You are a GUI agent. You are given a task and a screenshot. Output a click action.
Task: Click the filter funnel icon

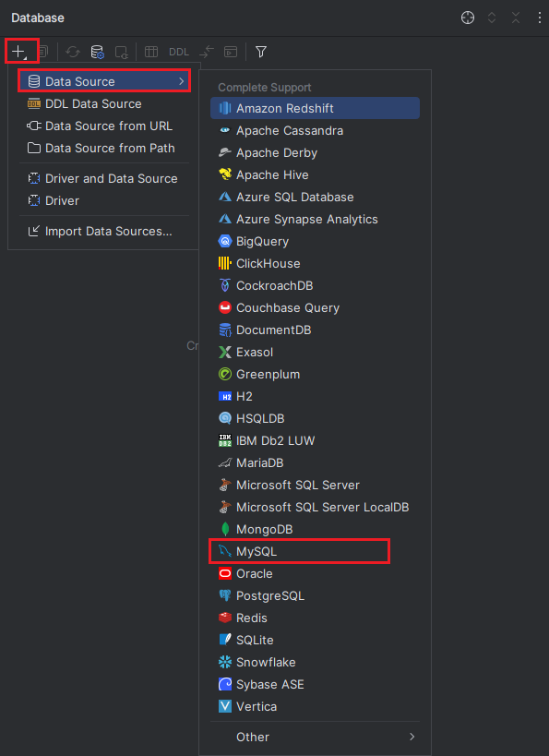point(261,52)
